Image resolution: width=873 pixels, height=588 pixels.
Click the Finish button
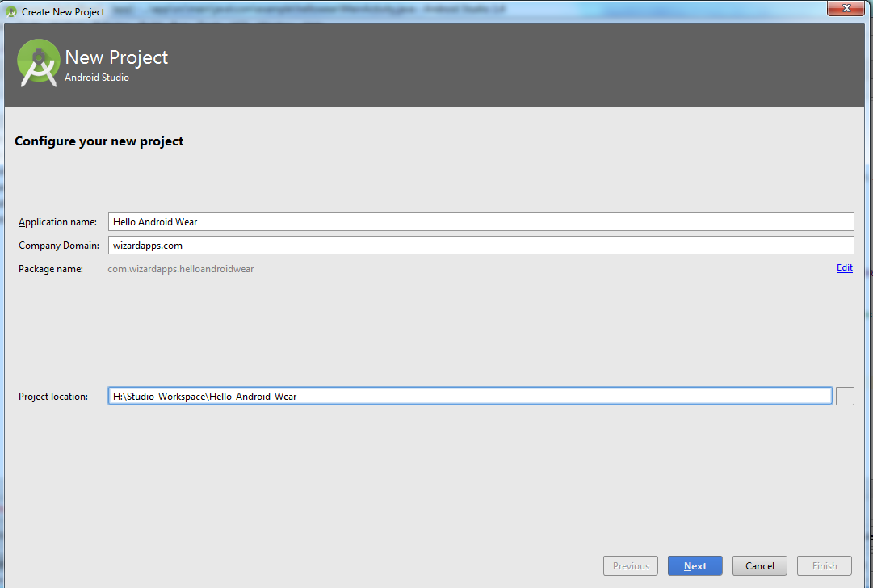(824, 565)
